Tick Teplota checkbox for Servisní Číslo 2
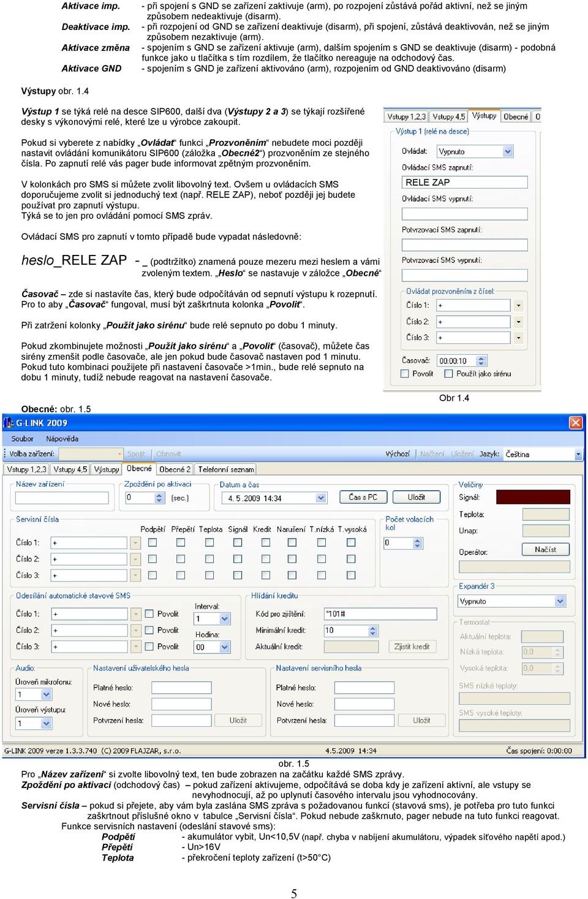588x899 pixels. (x=209, y=559)
